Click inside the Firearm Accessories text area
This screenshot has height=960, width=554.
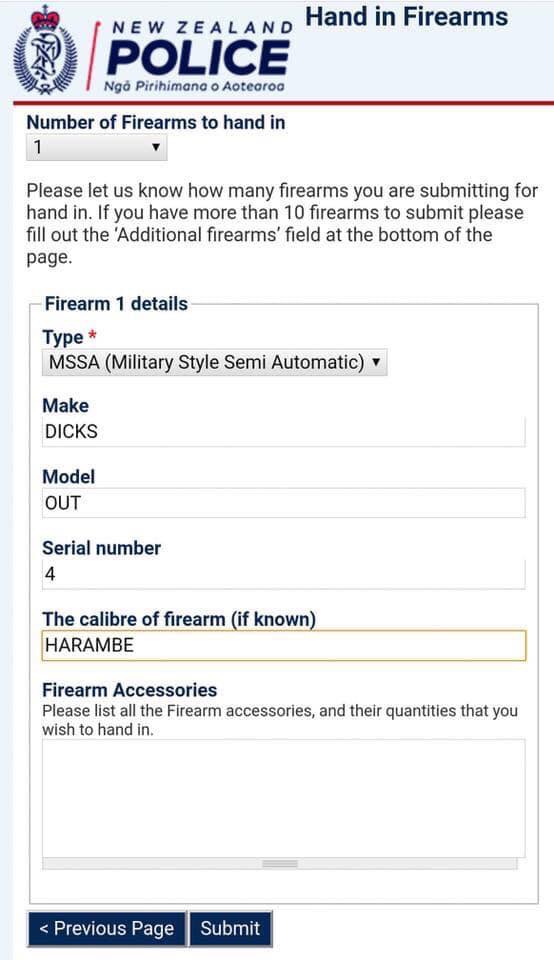[283, 798]
